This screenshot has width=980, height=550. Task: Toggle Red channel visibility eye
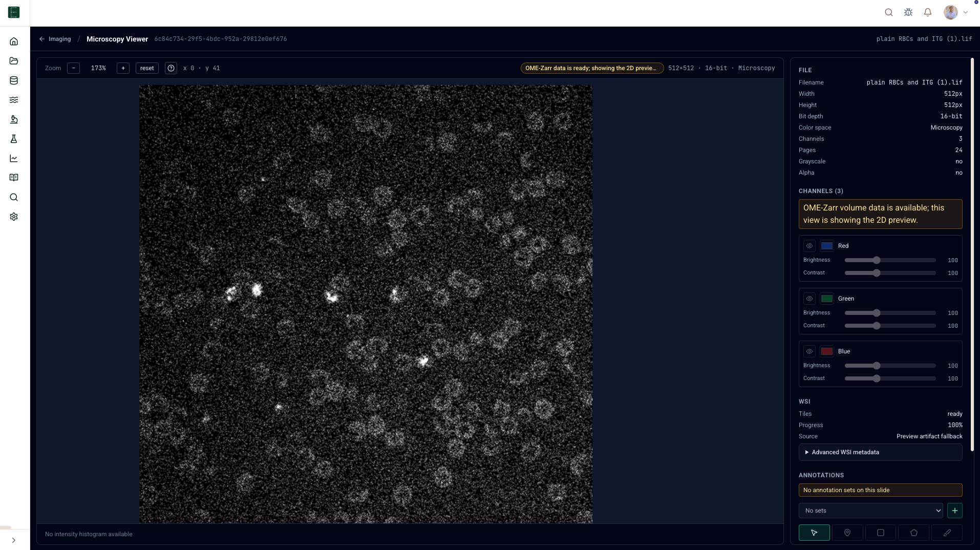tap(809, 246)
